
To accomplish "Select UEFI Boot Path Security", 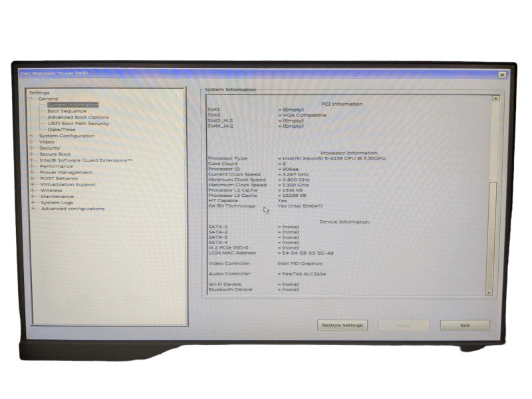I will click(x=78, y=124).
